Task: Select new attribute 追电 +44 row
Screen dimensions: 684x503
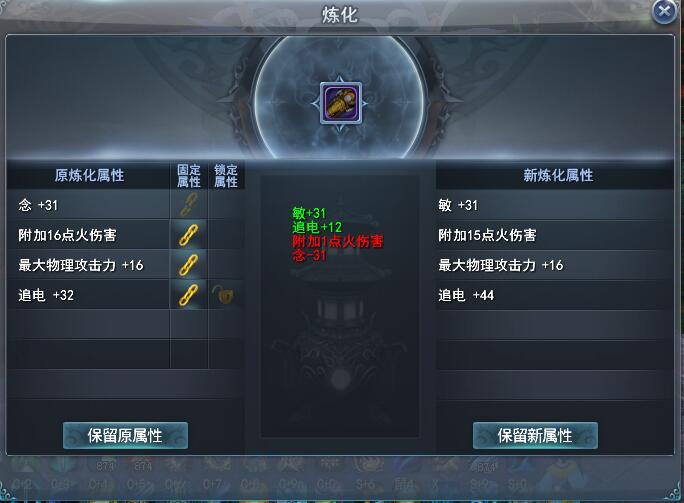Action: (x=555, y=295)
